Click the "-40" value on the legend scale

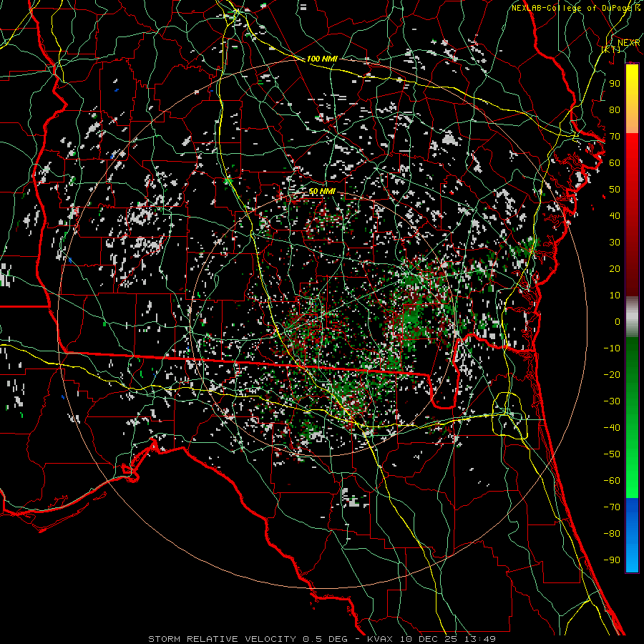612,428
